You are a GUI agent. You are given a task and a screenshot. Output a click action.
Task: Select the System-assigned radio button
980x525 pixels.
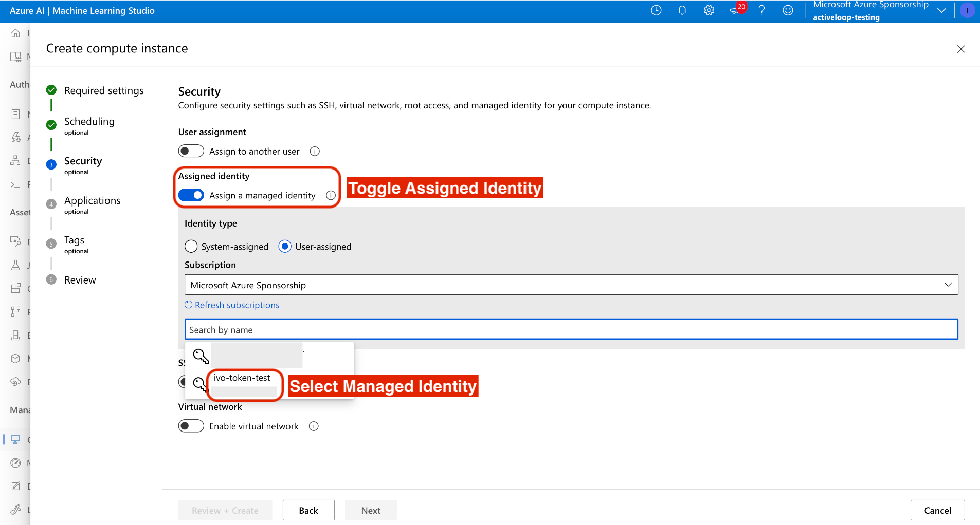click(191, 247)
